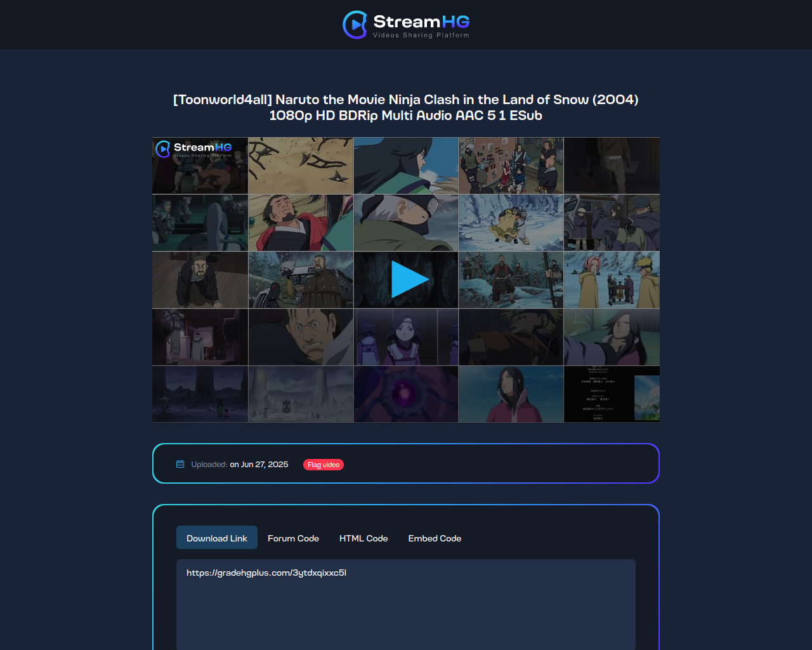The image size is (812, 650).
Task: Click the download link text field
Action: [x=406, y=604]
